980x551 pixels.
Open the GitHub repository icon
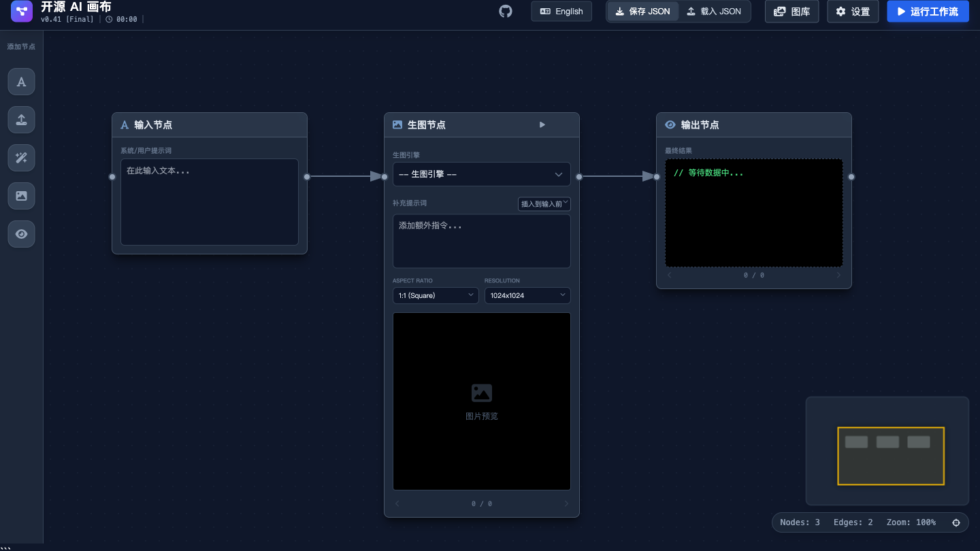506,11
